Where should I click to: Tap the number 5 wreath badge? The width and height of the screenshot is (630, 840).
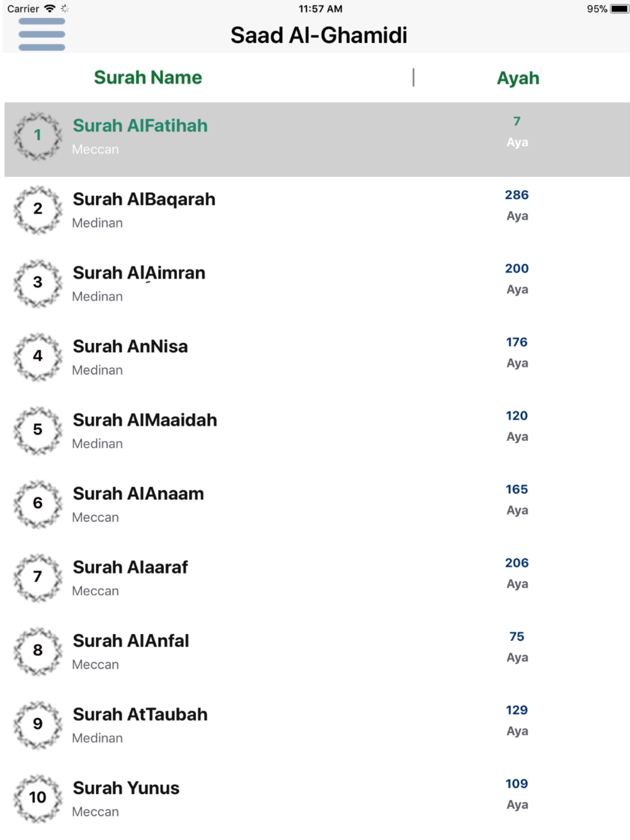(38, 430)
